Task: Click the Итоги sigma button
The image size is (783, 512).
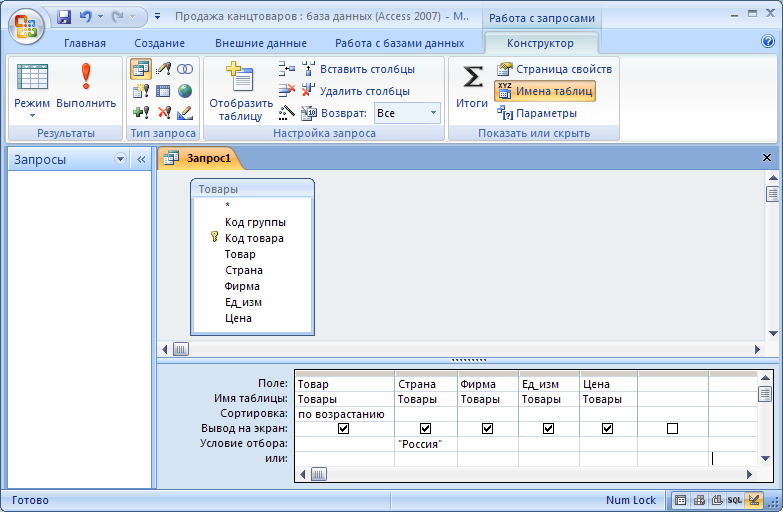Action: (x=472, y=86)
